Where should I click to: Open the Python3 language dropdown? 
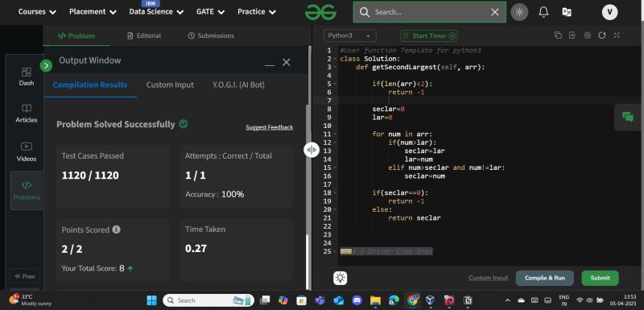tap(349, 35)
